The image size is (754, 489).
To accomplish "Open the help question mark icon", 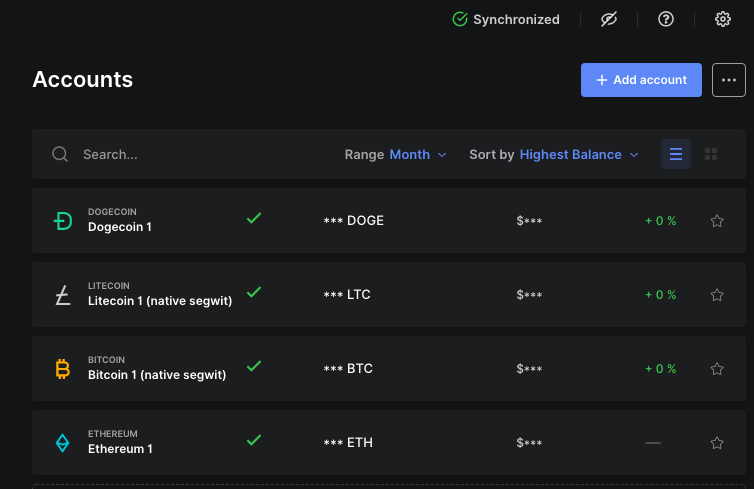I will tap(666, 19).
